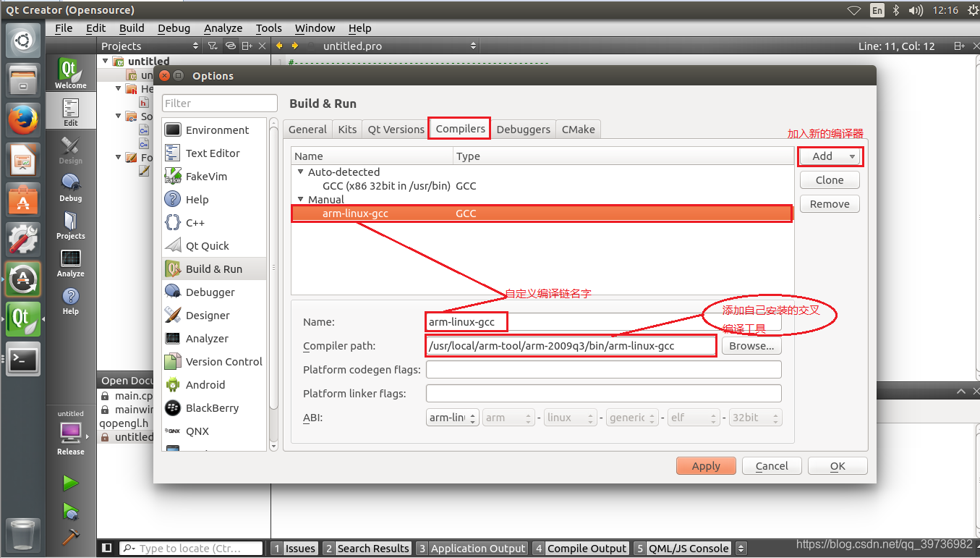Open the Analyze menu in the menu bar
Image resolution: width=980 pixels, height=558 pixels.
[x=223, y=28]
